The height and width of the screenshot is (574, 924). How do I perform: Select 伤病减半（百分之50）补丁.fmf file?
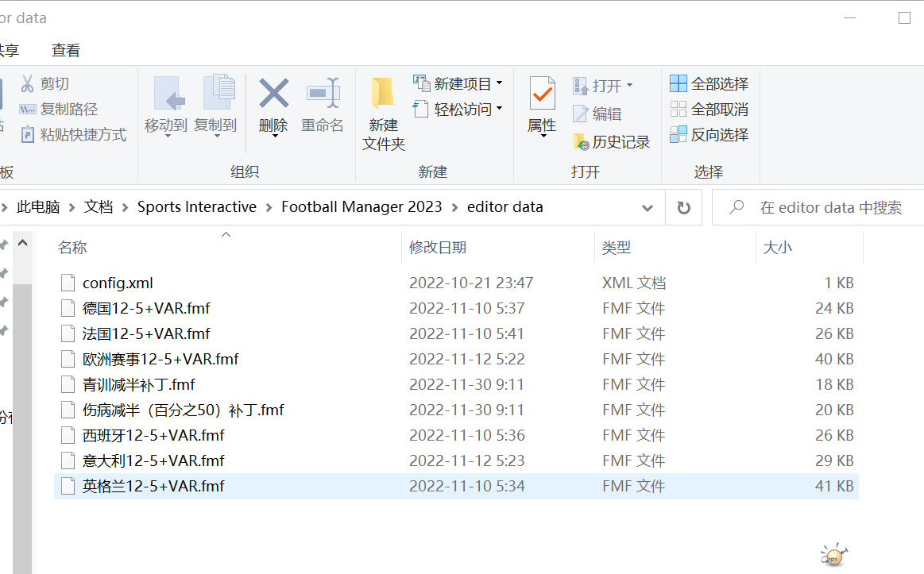coord(456,410)
